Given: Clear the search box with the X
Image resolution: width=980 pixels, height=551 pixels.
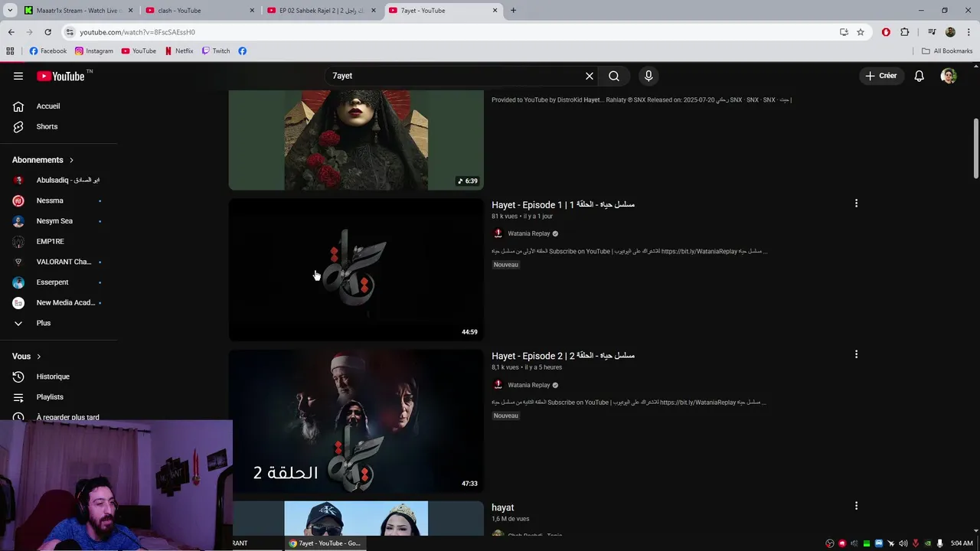Looking at the screenshot, I should (x=590, y=76).
